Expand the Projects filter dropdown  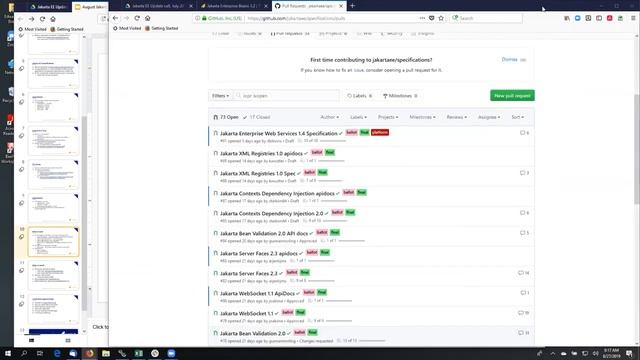pos(388,117)
